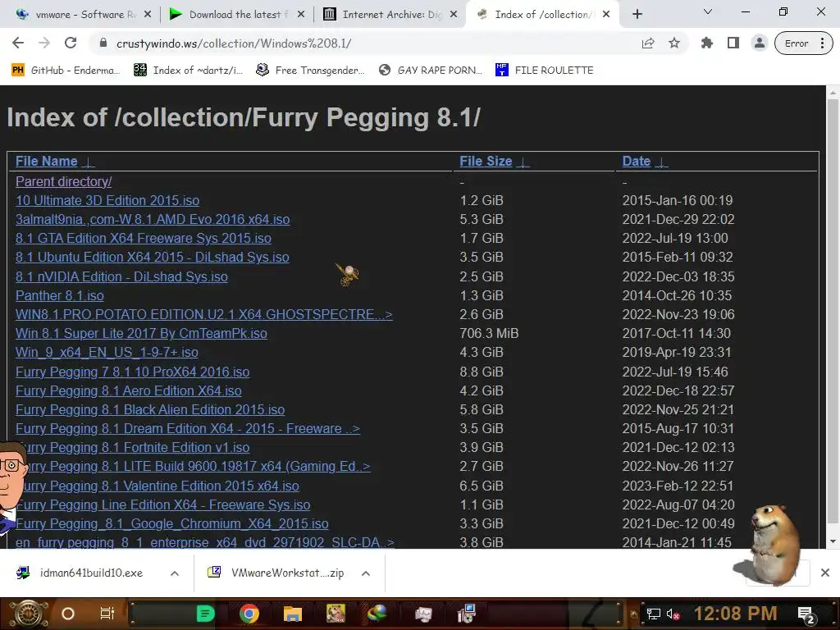Click the page vertical scrollbar
840x630 pixels.
833,311
